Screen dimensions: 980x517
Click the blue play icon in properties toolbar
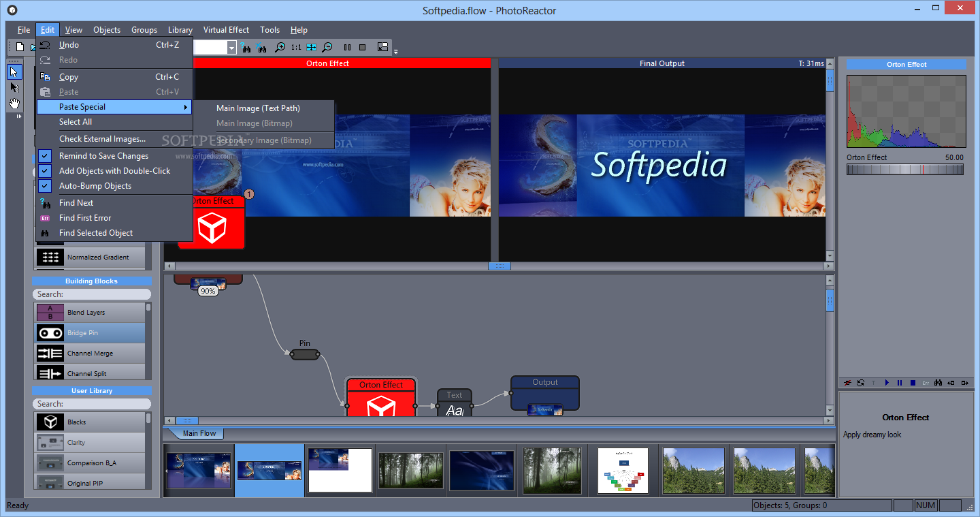coord(887,383)
